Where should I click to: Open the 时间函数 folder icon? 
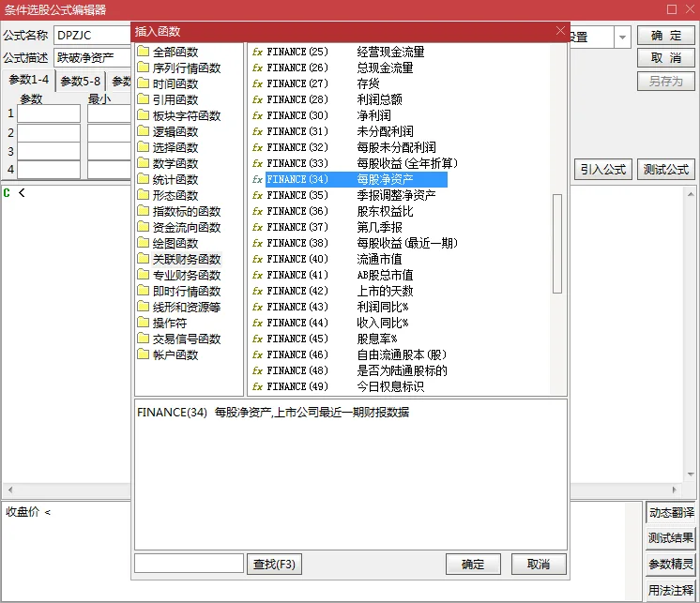point(143,83)
